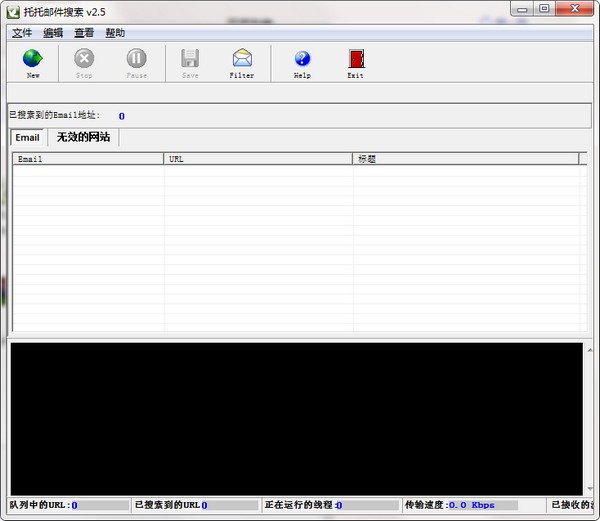Click the Save floppy disk icon
Viewport: 600px width, 521px height.
point(190,59)
